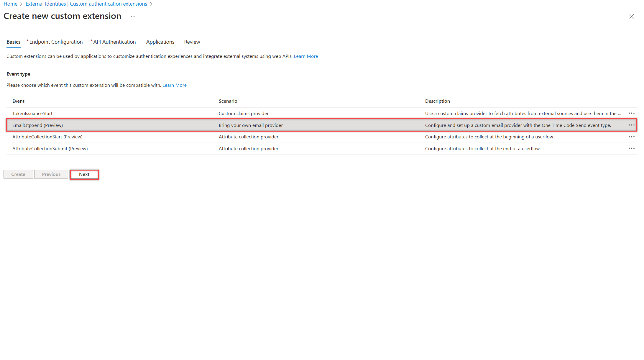Click description about One Time Code Send
The image size is (644, 360).
[x=518, y=125]
